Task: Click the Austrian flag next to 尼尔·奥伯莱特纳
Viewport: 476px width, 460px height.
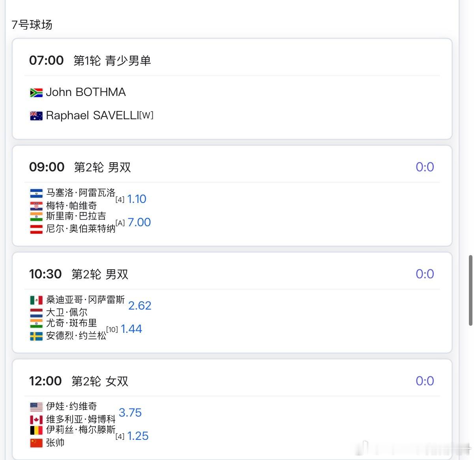Action: (36, 229)
